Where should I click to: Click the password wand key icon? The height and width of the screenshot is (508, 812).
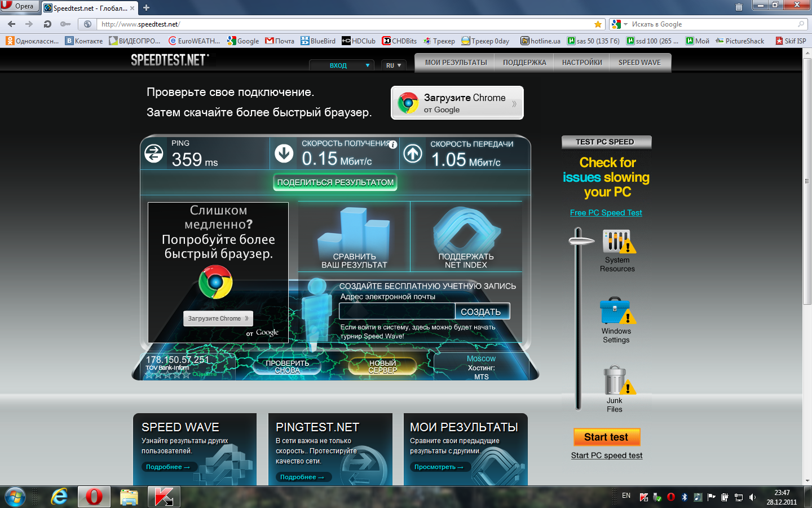pos(65,24)
